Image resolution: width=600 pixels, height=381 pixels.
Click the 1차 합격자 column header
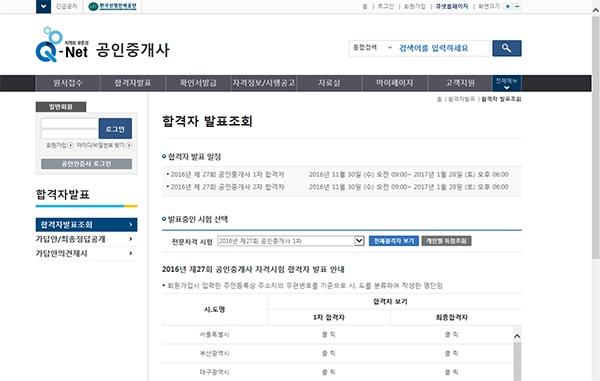click(329, 317)
